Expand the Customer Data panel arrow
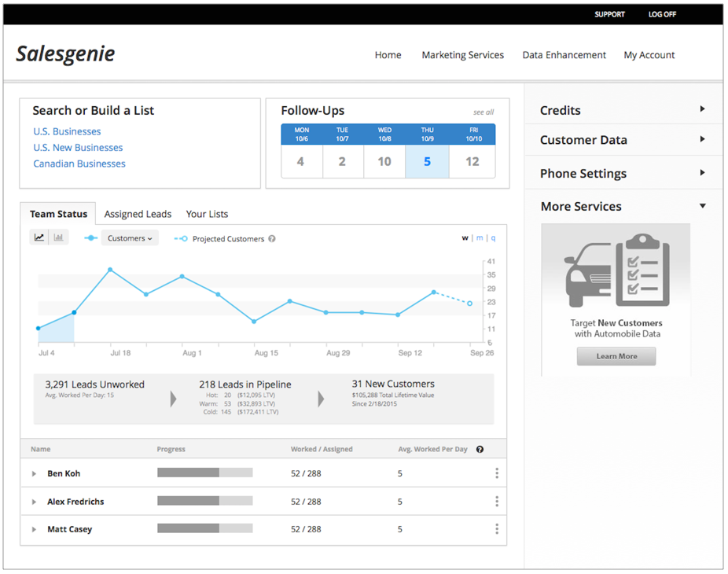The height and width of the screenshot is (574, 728). pos(703,139)
